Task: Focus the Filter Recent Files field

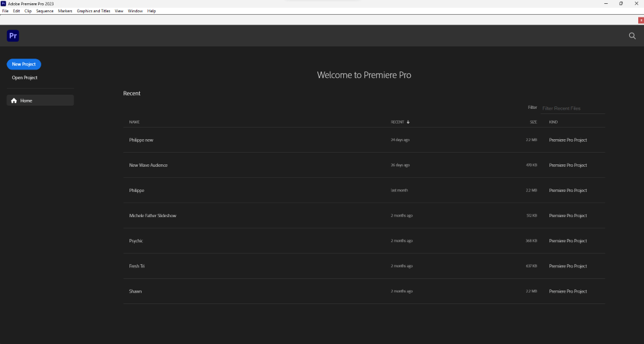Action: 573,108
